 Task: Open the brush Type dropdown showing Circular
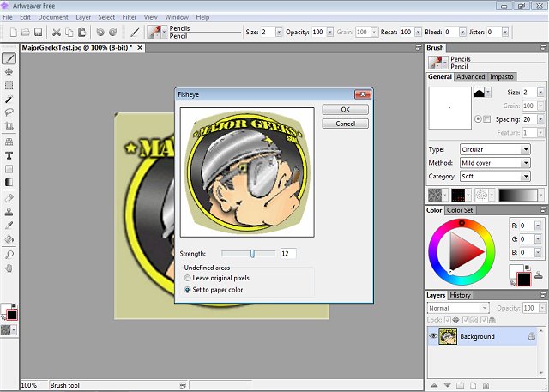click(x=495, y=149)
